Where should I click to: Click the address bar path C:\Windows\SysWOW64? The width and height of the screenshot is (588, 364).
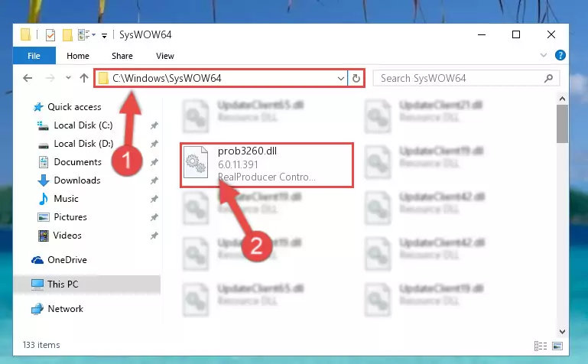pos(167,78)
